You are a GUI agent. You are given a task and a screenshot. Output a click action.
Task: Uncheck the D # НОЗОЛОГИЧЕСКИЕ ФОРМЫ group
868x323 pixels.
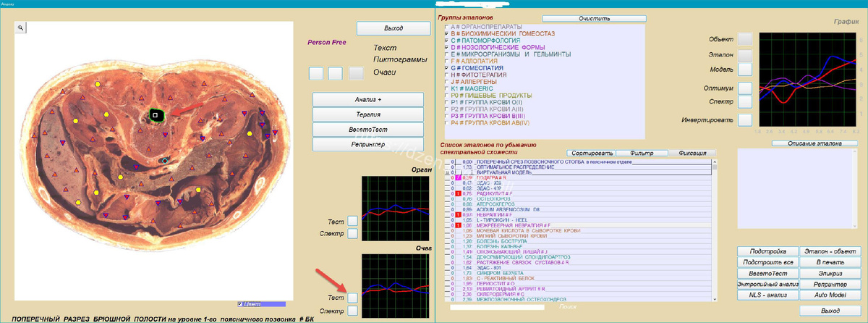click(446, 47)
